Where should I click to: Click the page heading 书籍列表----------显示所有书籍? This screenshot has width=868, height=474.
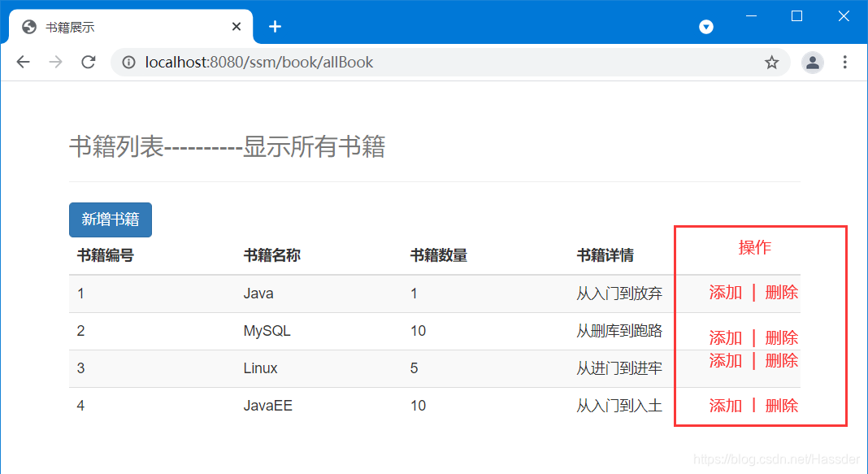point(227,146)
